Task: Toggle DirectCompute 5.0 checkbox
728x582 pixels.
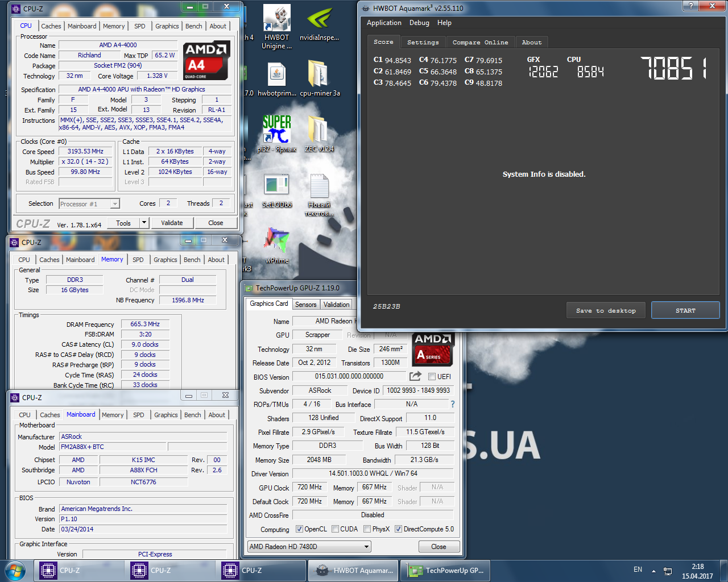Action: (x=398, y=529)
